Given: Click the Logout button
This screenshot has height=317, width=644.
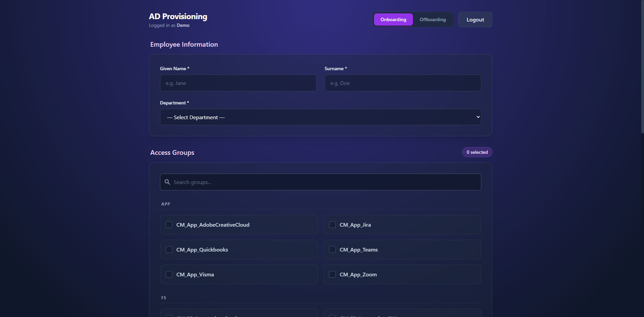Looking at the screenshot, I should coord(475,19).
